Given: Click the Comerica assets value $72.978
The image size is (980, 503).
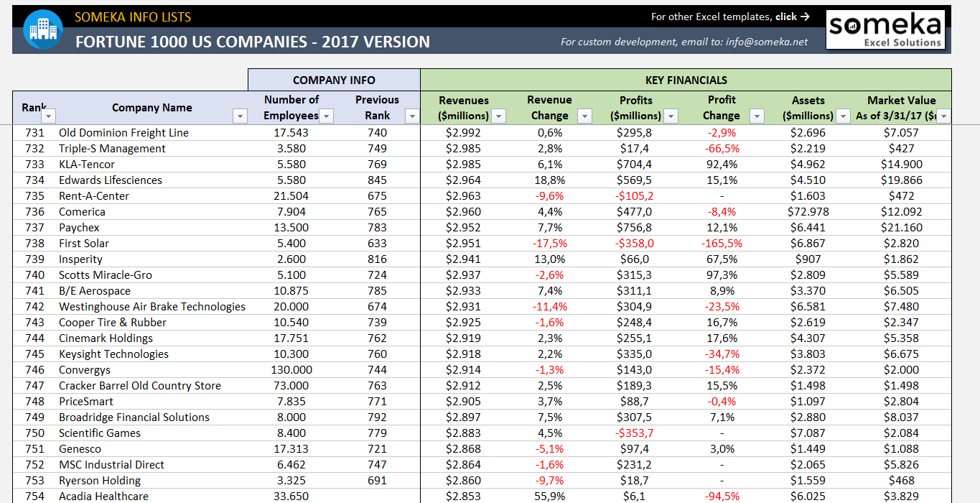Looking at the screenshot, I should pyautogui.click(x=808, y=211).
